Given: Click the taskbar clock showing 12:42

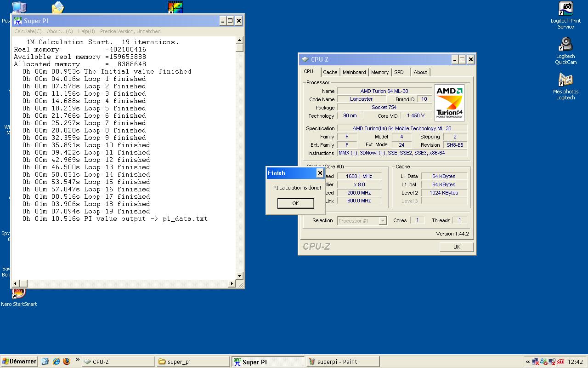Looking at the screenshot, I should click(575, 362).
